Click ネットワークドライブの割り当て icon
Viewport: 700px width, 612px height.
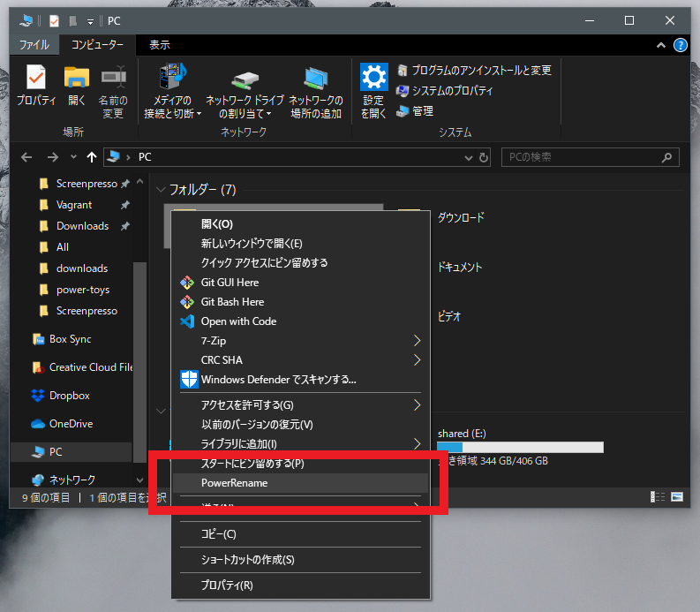(245, 79)
